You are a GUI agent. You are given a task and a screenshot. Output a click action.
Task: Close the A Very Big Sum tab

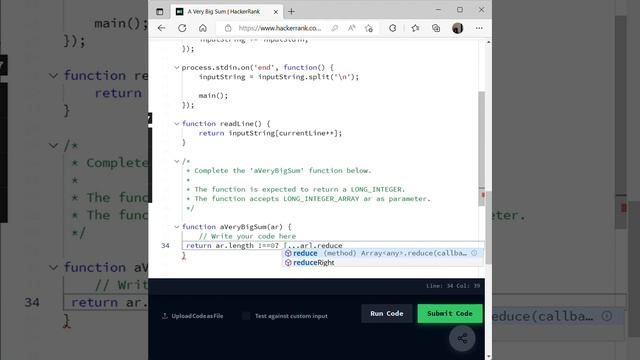(276, 12)
